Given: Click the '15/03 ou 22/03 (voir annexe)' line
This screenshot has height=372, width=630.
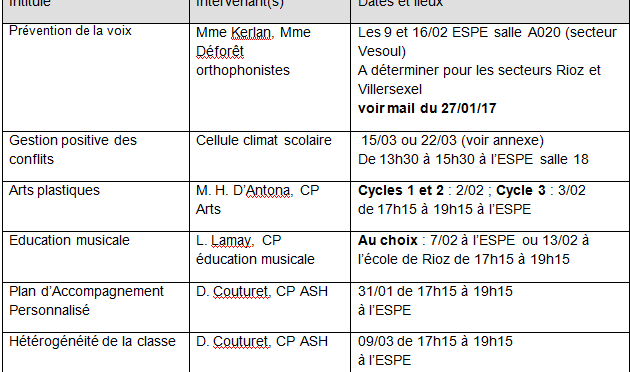Looking at the screenshot, I should (452, 141).
